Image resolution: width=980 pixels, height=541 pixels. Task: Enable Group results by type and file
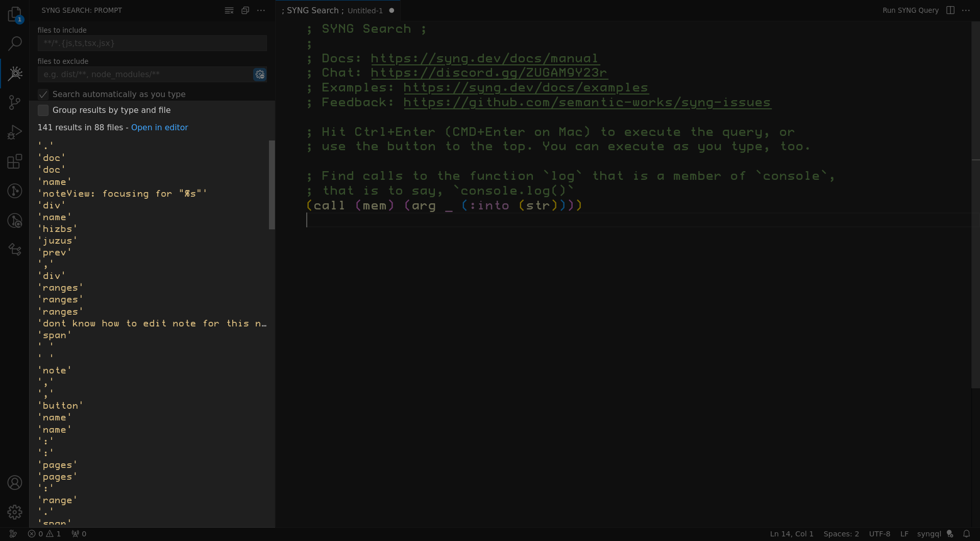point(43,110)
